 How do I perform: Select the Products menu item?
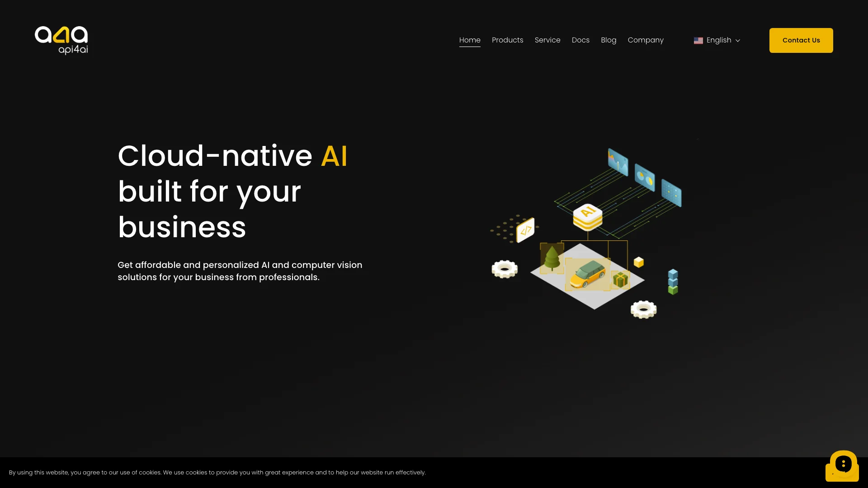[x=507, y=40]
